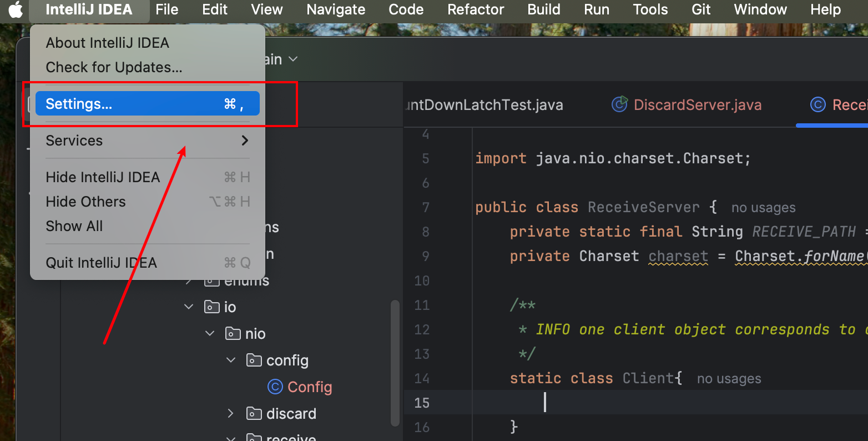Click the project tree vertical scrollbar
The width and height of the screenshot is (868, 441).
coord(395,363)
